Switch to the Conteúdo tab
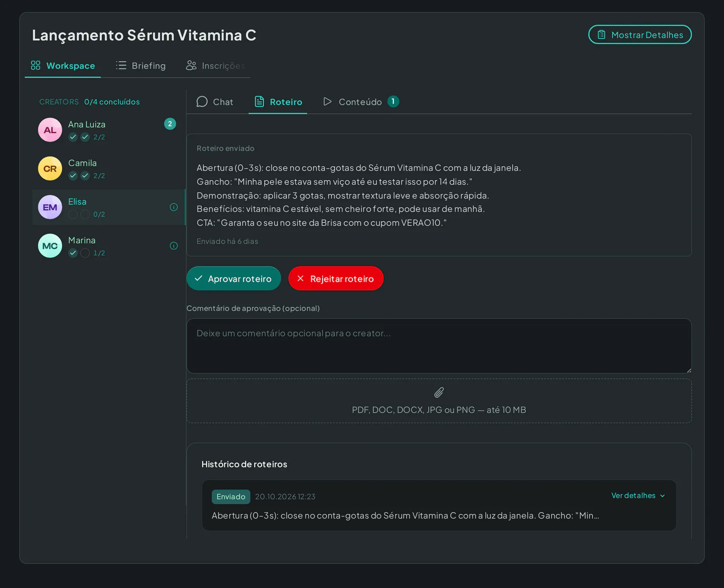Screen dimensions: 724x588 pos(361,102)
